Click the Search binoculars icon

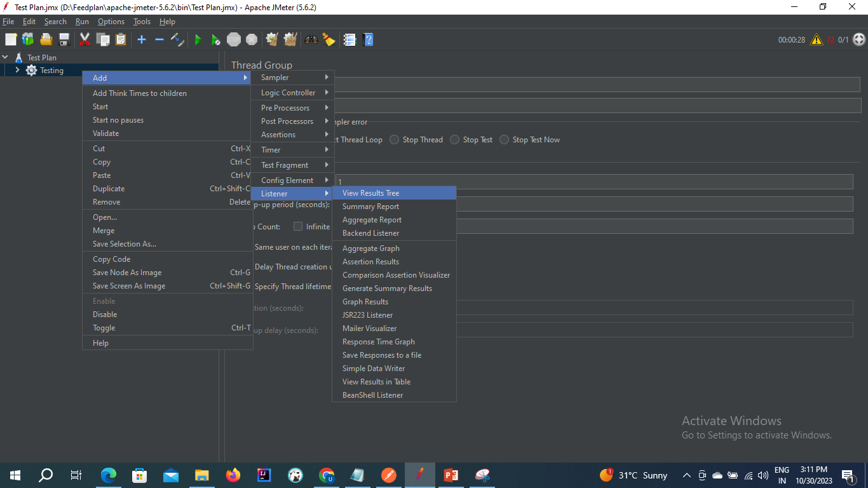311,39
